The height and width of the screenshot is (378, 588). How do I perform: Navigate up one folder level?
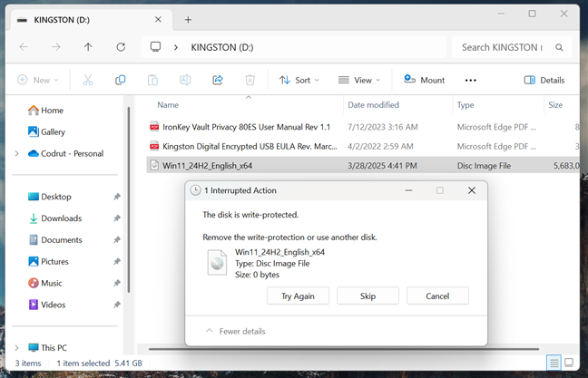[x=88, y=47]
